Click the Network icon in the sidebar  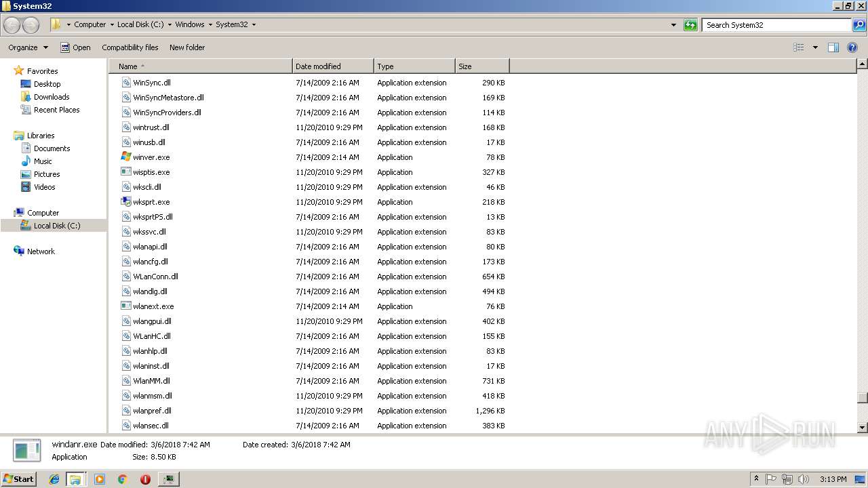pyautogui.click(x=19, y=251)
